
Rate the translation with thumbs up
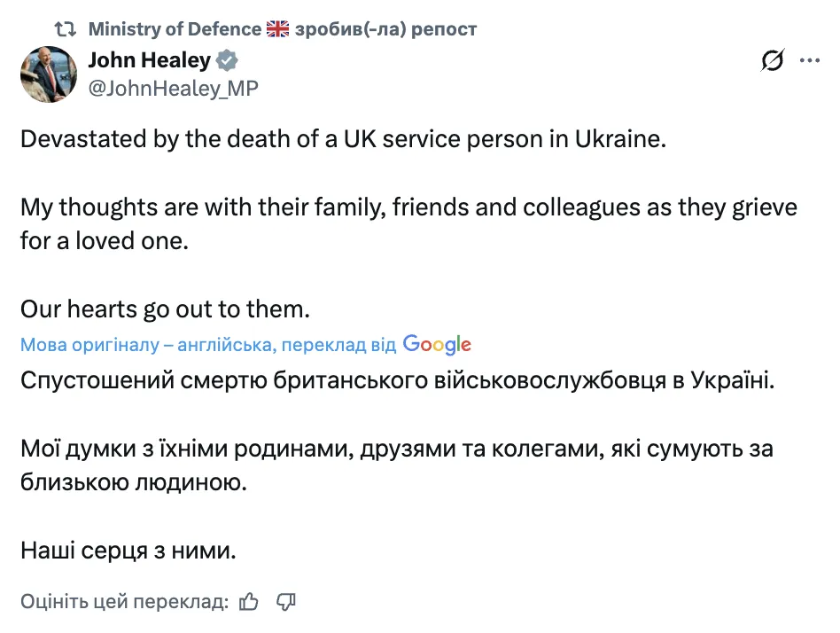pyautogui.click(x=248, y=601)
